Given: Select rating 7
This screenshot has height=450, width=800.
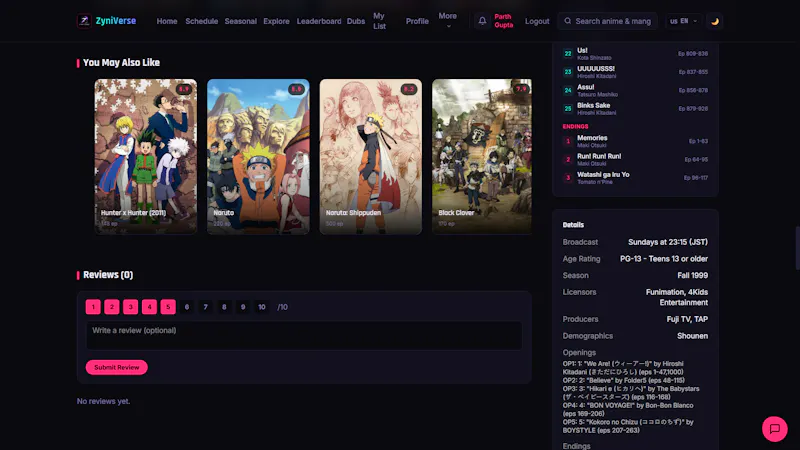Looking at the screenshot, I should pos(206,307).
